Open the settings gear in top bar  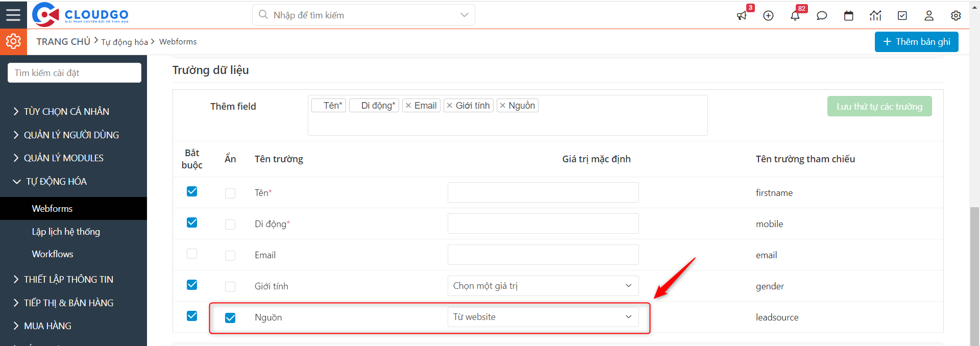pyautogui.click(x=955, y=16)
